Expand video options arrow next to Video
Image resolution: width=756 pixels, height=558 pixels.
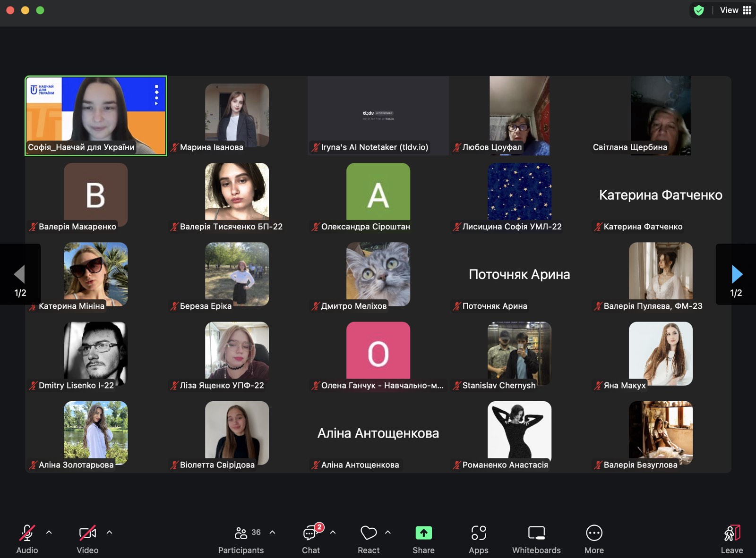pyautogui.click(x=110, y=533)
